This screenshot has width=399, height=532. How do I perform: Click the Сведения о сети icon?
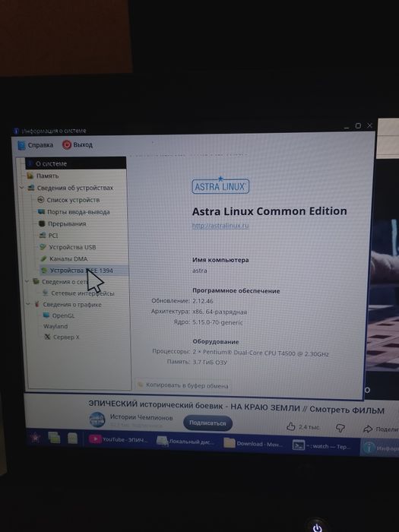[36, 281]
